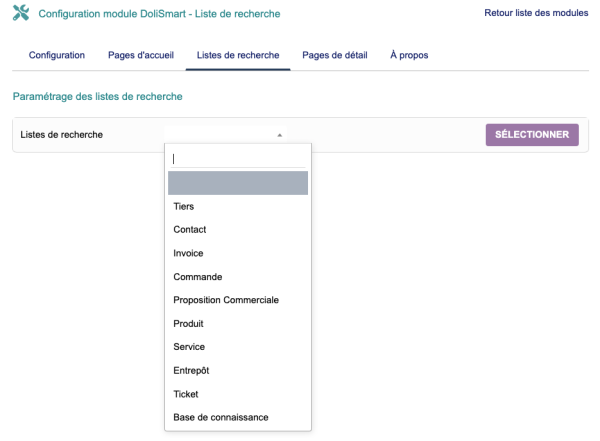Image resolution: width=600 pixels, height=441 pixels.
Task: Collapse the Listes de recherche dropdown arrow
Action: 279,135
